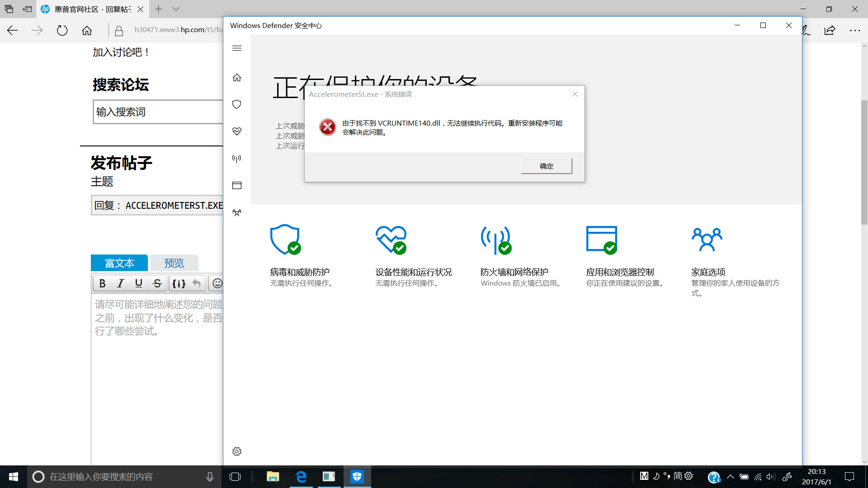Open the Wi-Fi network tray icon
Image resolution: width=868 pixels, height=488 pixels.
point(758,477)
